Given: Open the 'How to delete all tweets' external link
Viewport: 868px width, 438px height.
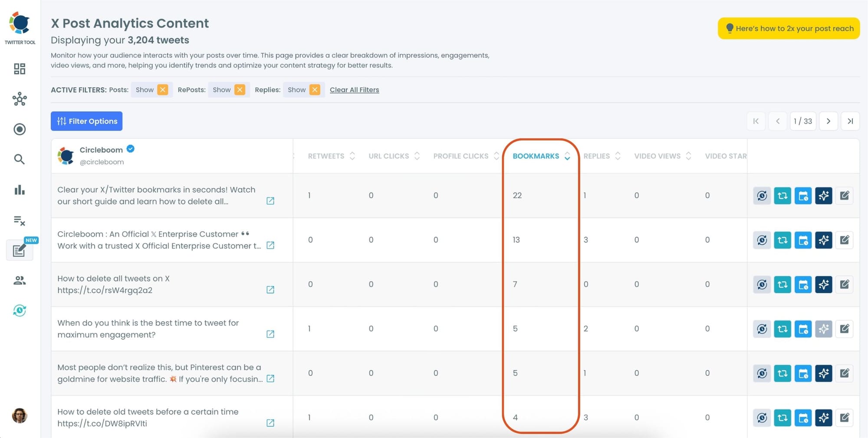Looking at the screenshot, I should [270, 290].
